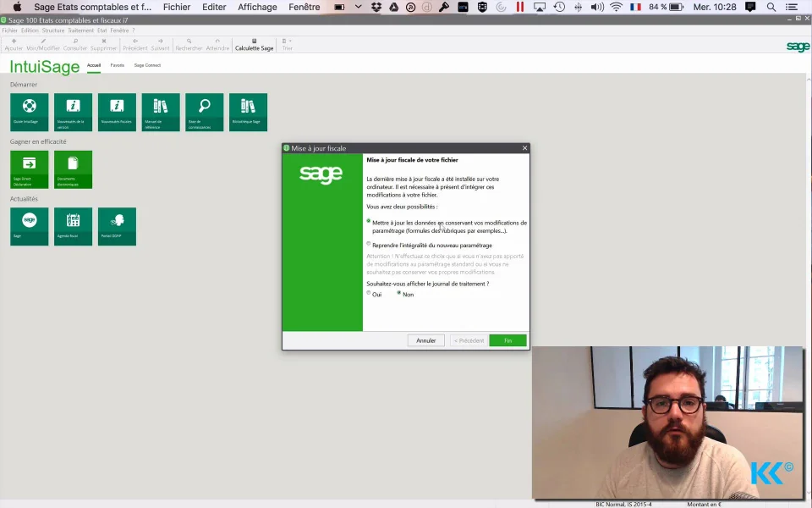Click the Voir/Modifier toolbar icon
The width and height of the screenshot is (812, 508).
point(43,45)
